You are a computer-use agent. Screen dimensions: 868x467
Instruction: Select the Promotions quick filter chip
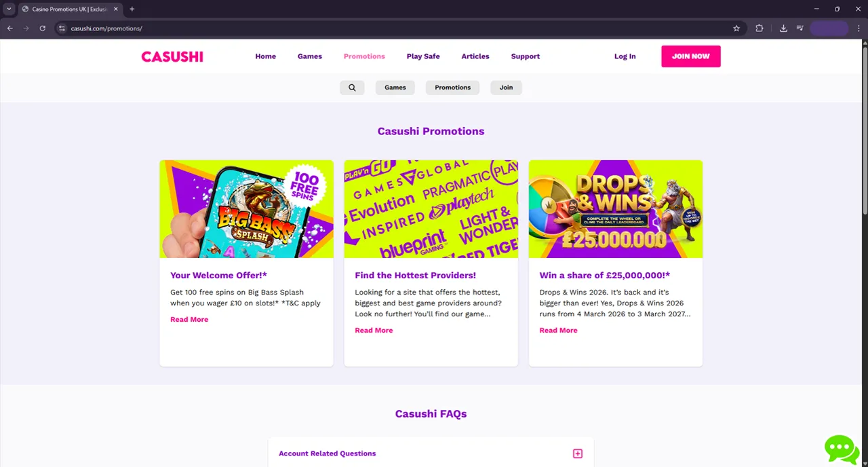pyautogui.click(x=452, y=88)
